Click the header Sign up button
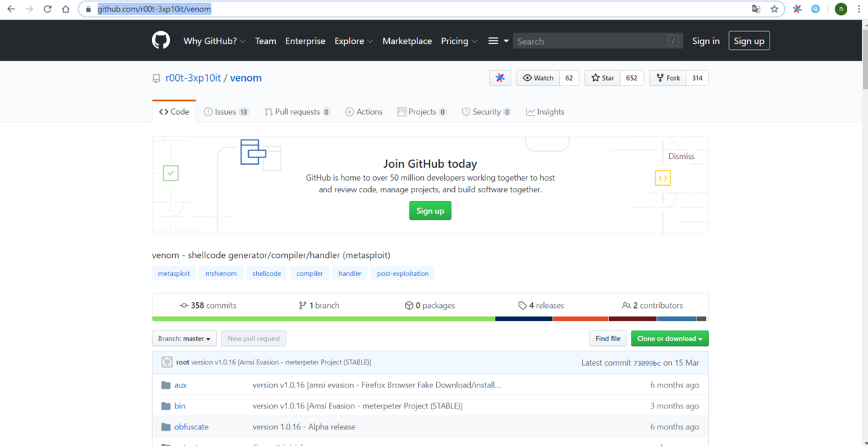Screen dimensions: 868x446 tap(749, 41)
